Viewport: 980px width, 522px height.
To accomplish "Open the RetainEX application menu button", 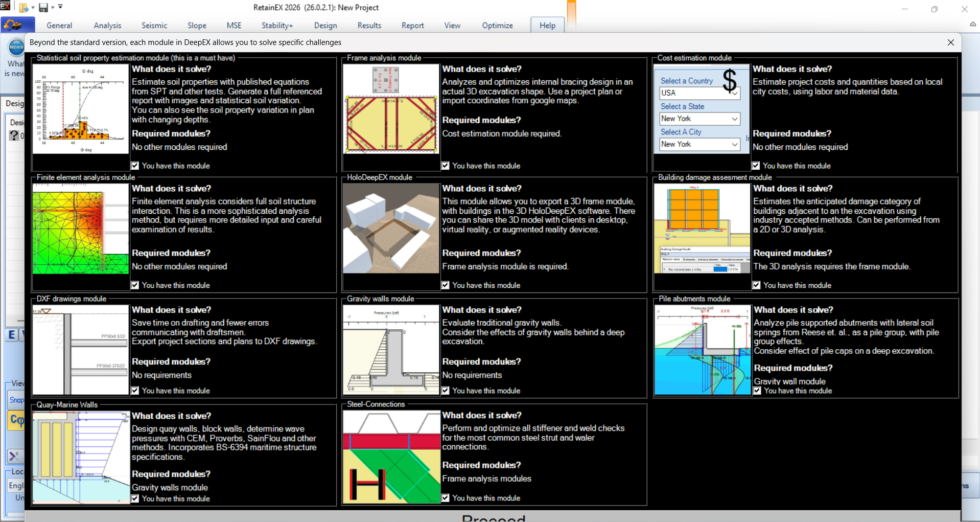I will pos(17,25).
